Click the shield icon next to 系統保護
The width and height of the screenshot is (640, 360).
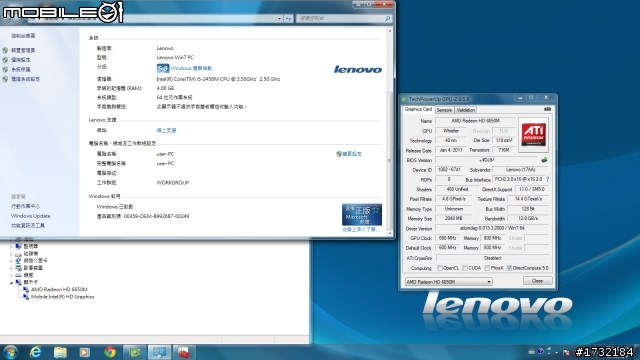coord(5,69)
